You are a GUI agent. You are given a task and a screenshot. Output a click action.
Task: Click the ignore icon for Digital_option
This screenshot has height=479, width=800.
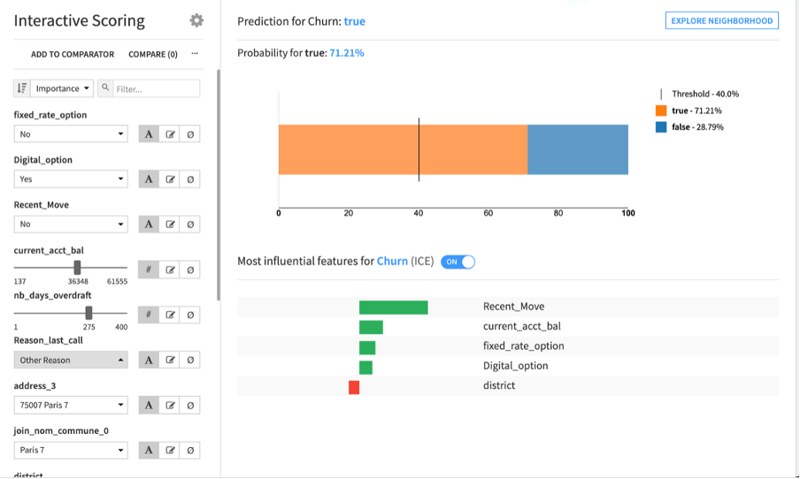[190, 179]
